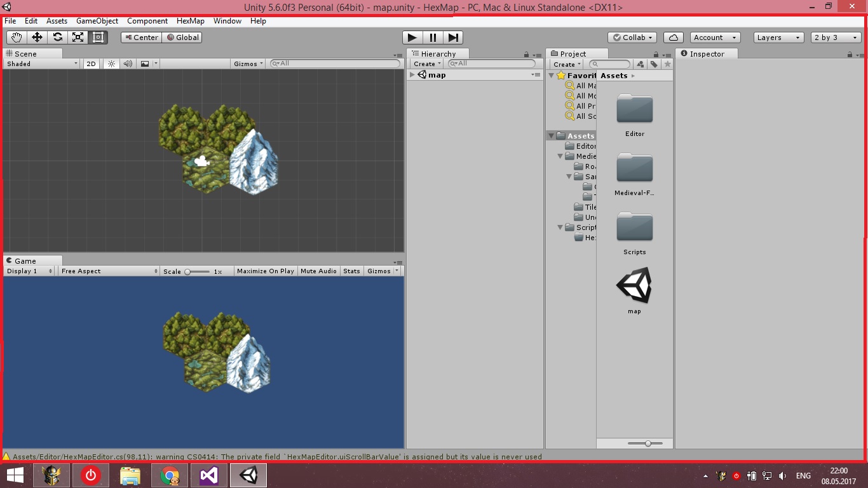The image size is (868, 488).
Task: Open the Assets menu
Action: click(x=57, y=21)
